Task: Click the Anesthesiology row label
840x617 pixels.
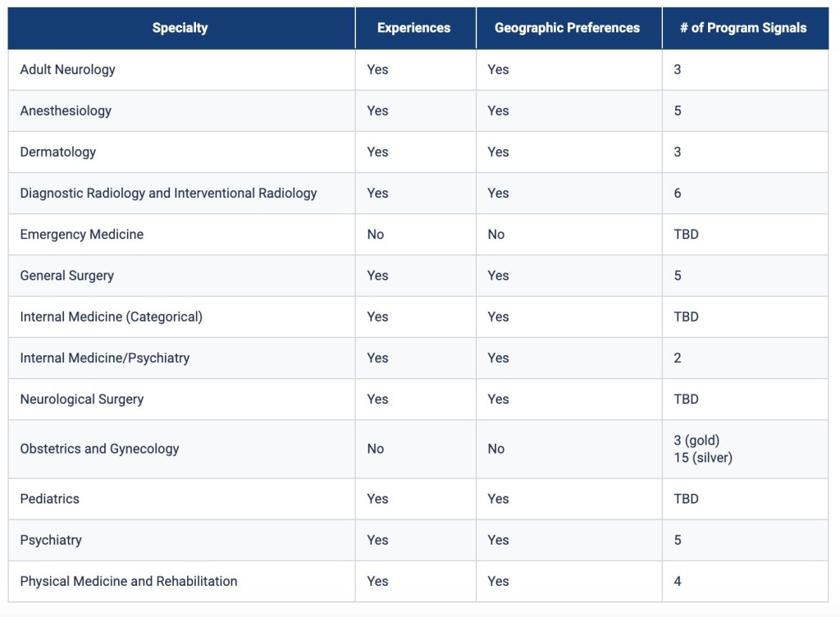Action: click(x=66, y=111)
